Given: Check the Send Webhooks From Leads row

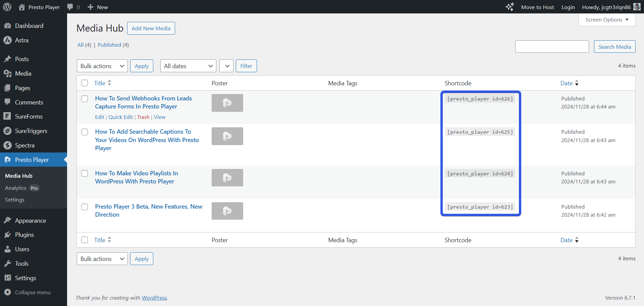Looking at the screenshot, I should point(85,99).
